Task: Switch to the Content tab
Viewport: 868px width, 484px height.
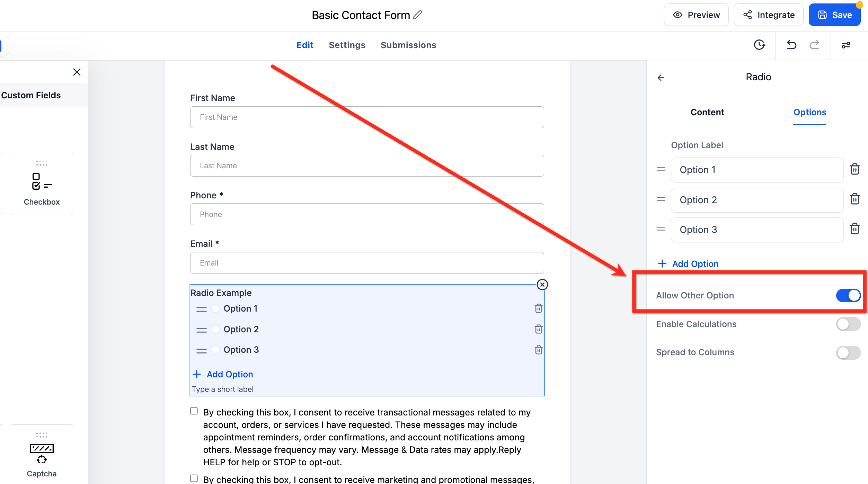Action: coord(707,112)
